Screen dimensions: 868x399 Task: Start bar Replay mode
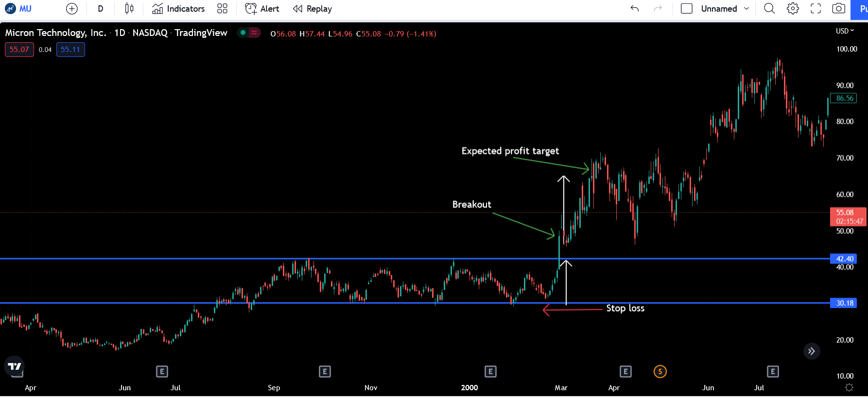coord(312,9)
